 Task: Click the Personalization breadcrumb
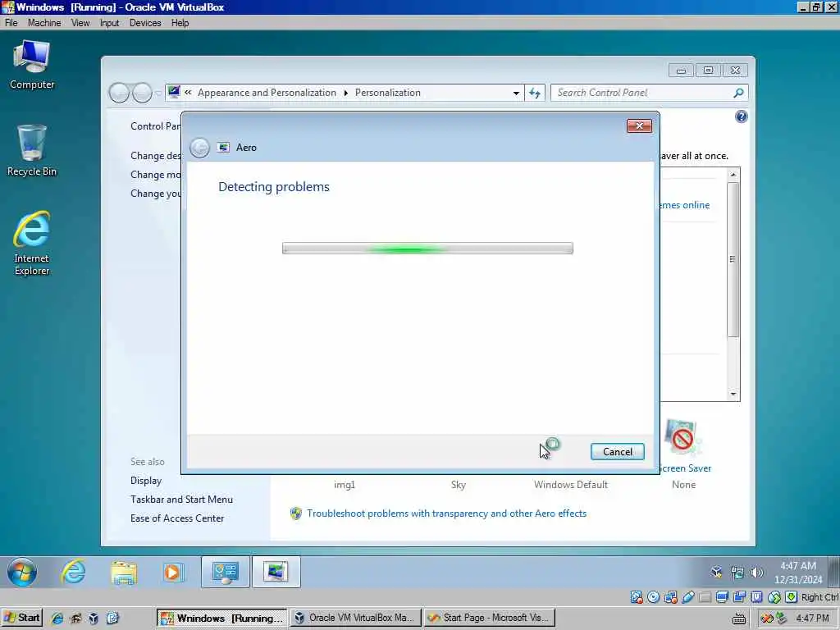click(x=387, y=93)
